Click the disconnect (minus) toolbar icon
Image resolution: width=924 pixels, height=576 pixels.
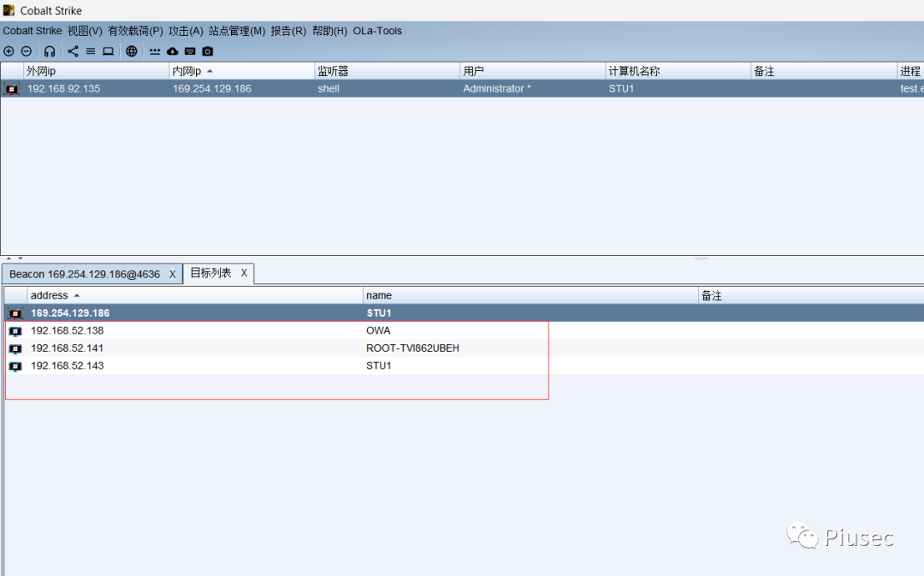click(27, 51)
